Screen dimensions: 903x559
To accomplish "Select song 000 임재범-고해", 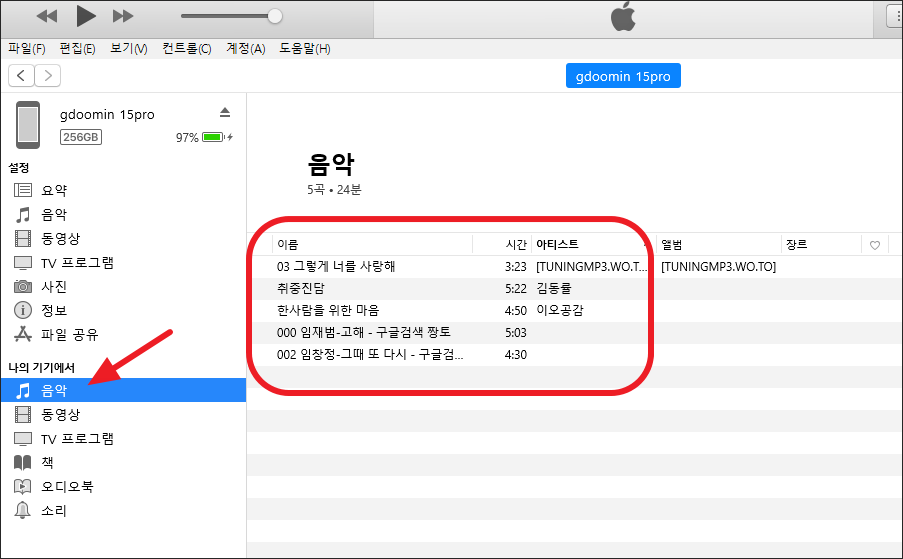I will click(363, 332).
